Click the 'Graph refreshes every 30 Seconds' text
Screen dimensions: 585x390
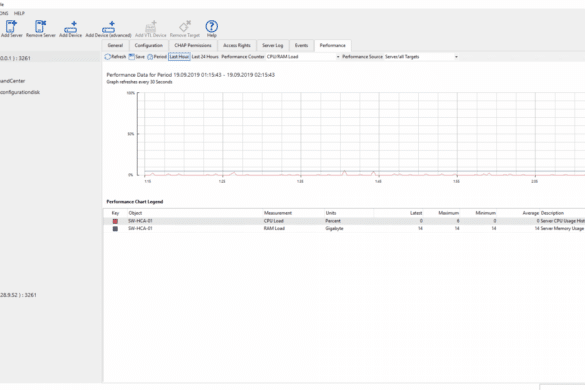click(140, 82)
